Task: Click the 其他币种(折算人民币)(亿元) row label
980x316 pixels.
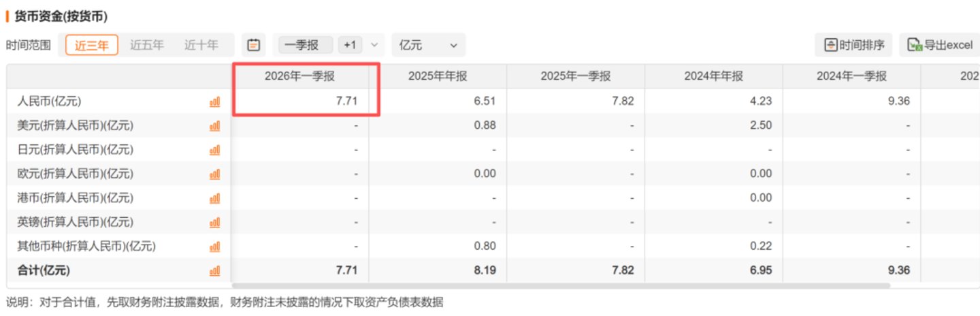Action: (x=86, y=247)
